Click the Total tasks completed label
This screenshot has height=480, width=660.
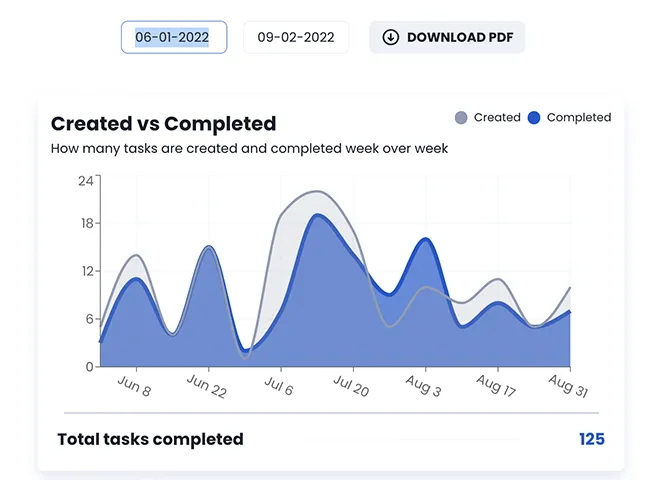pos(150,439)
